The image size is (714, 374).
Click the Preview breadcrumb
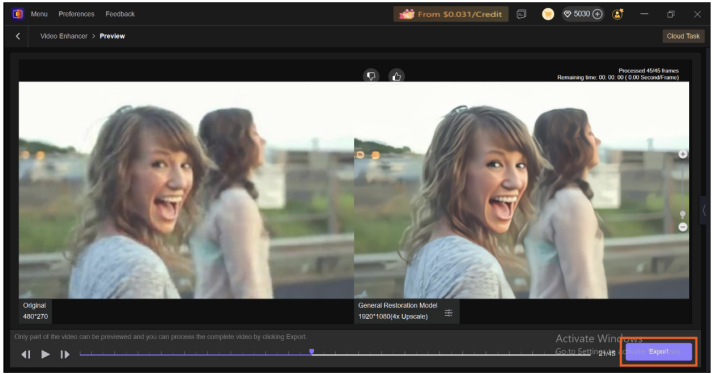112,36
